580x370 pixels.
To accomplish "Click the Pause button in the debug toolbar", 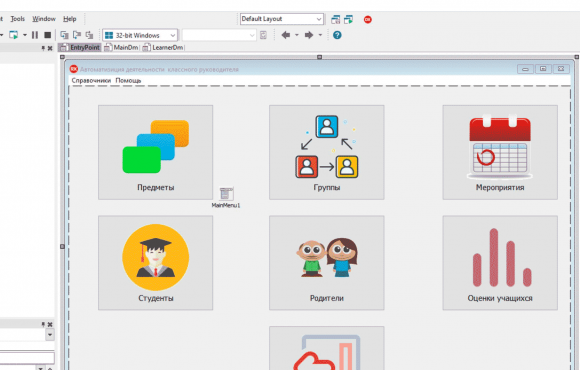I will pos(35,35).
